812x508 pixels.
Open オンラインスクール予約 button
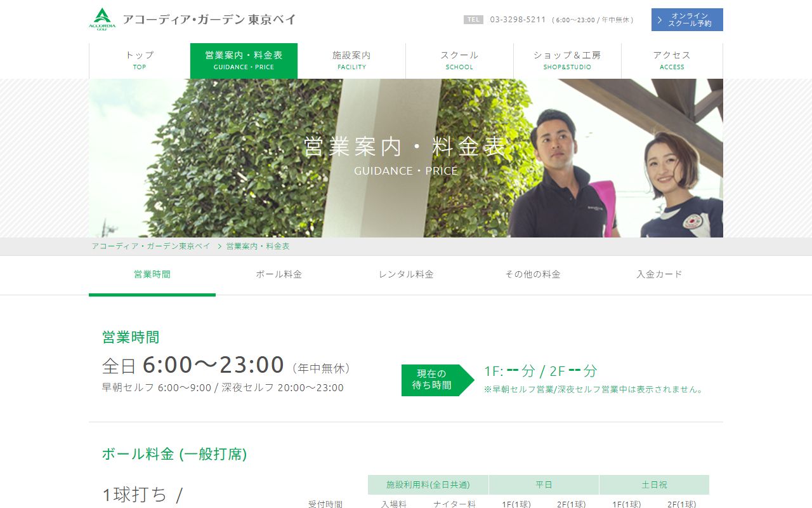[x=687, y=20]
